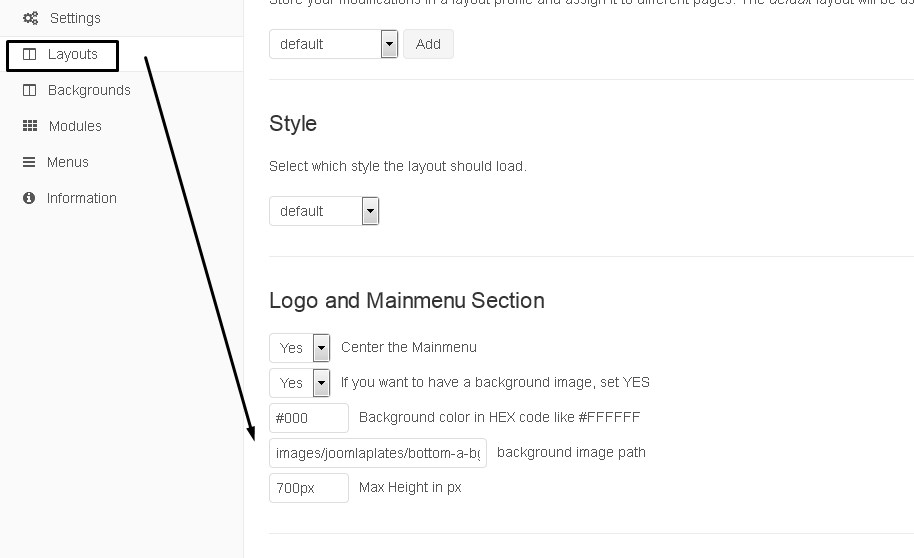Open the Center the Mainmenu dropdown arrow
The width and height of the screenshot is (914, 558).
pos(321,348)
